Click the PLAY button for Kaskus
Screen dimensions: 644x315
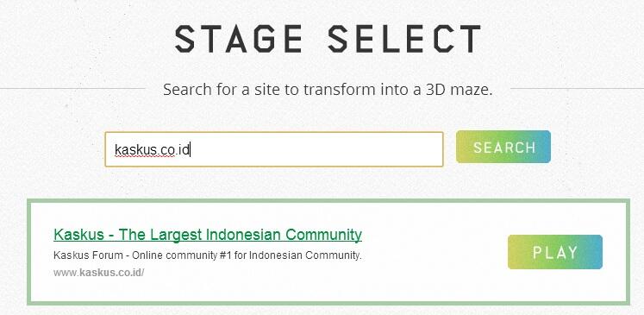[555, 252]
